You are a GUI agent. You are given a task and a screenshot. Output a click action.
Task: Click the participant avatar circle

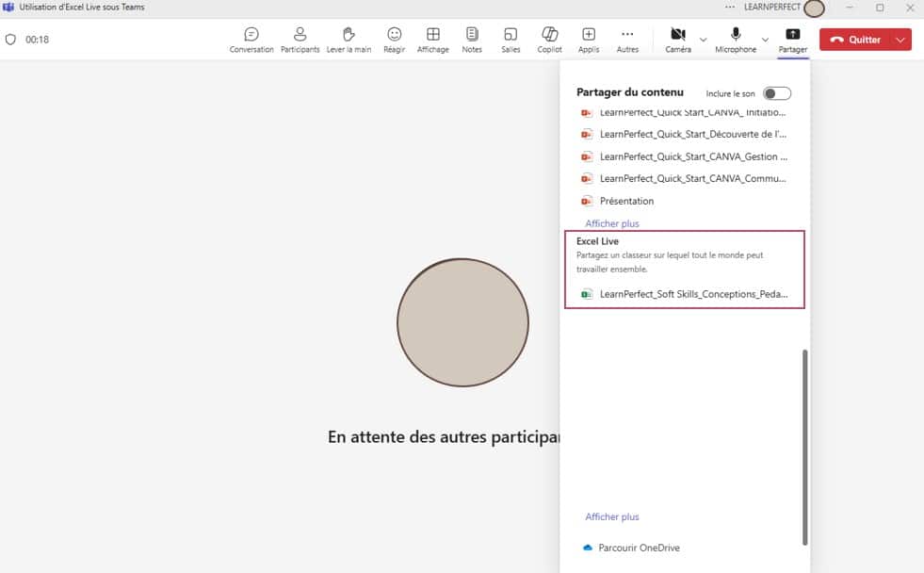(x=462, y=322)
